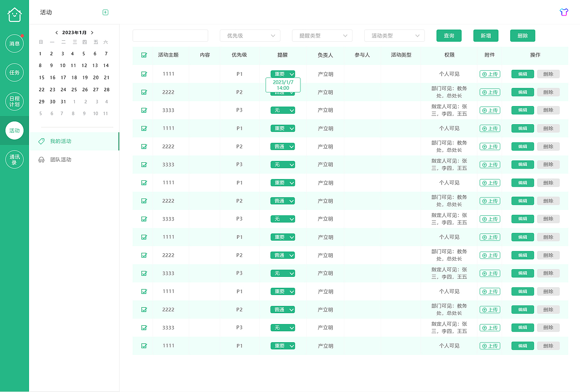Select 活动 in the sidebar
The image size is (580, 392).
14,131
